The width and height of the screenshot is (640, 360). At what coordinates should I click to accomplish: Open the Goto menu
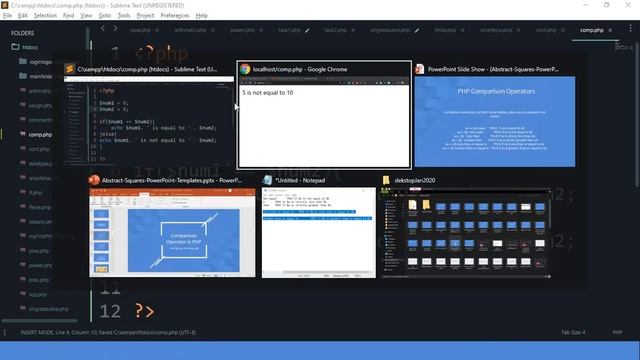(x=105, y=16)
